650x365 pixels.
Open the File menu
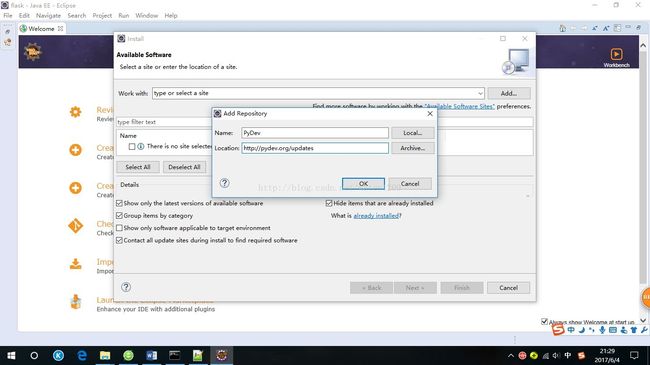[8, 15]
